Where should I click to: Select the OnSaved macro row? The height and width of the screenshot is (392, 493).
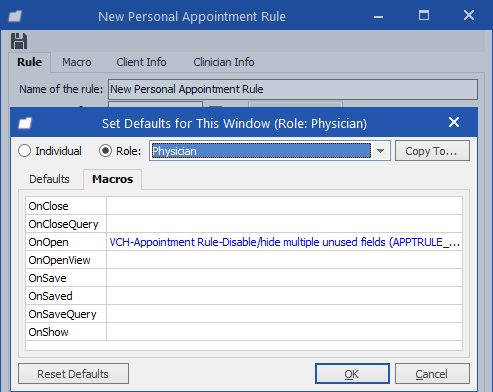click(244, 296)
